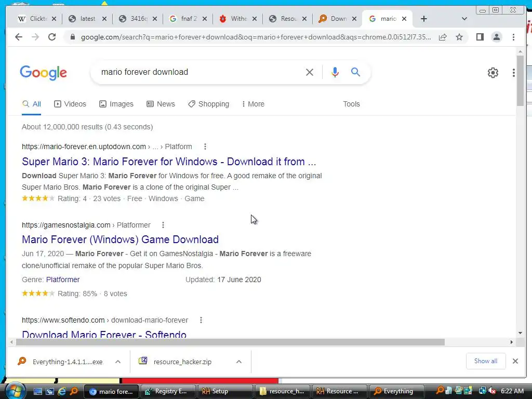Open site info via the padlock icon

[73, 37]
